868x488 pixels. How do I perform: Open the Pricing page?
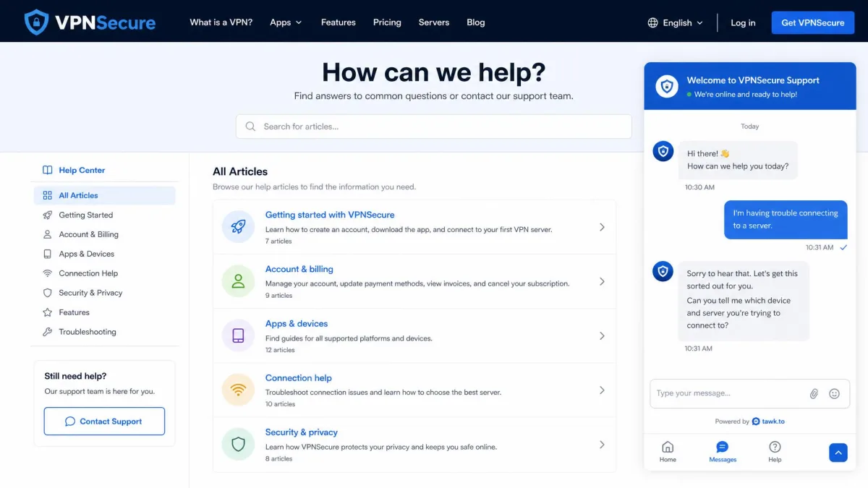point(387,22)
